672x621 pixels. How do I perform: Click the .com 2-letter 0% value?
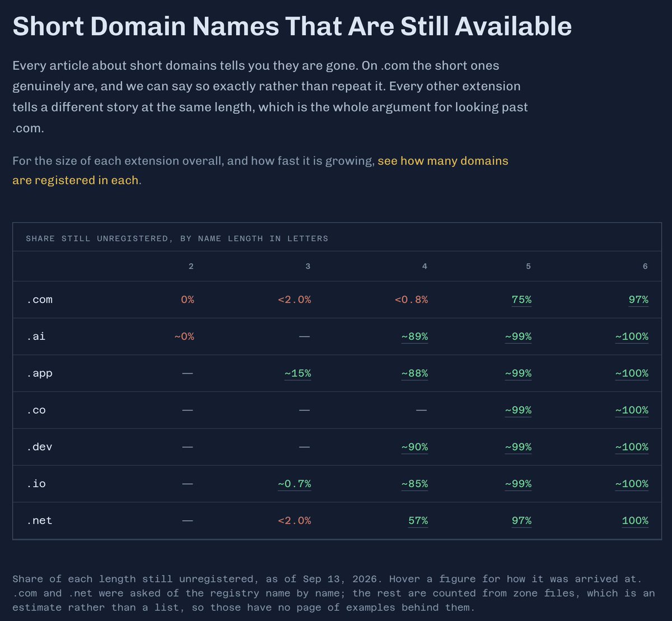(x=188, y=300)
